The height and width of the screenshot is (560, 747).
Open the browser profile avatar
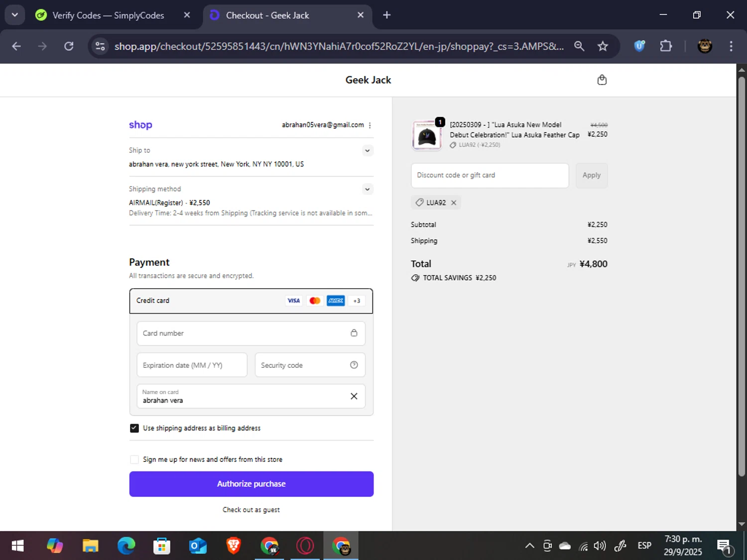(705, 46)
